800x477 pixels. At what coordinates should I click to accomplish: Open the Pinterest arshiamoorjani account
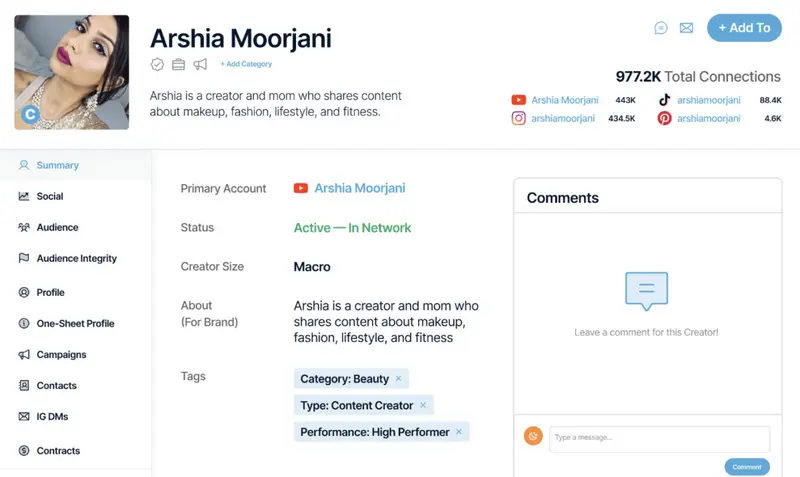[708, 118]
